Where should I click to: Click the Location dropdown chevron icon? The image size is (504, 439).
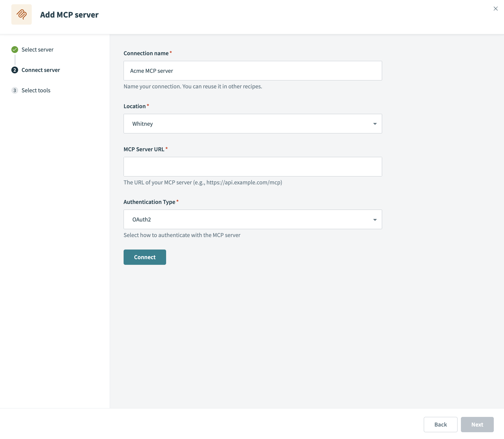pyautogui.click(x=375, y=123)
